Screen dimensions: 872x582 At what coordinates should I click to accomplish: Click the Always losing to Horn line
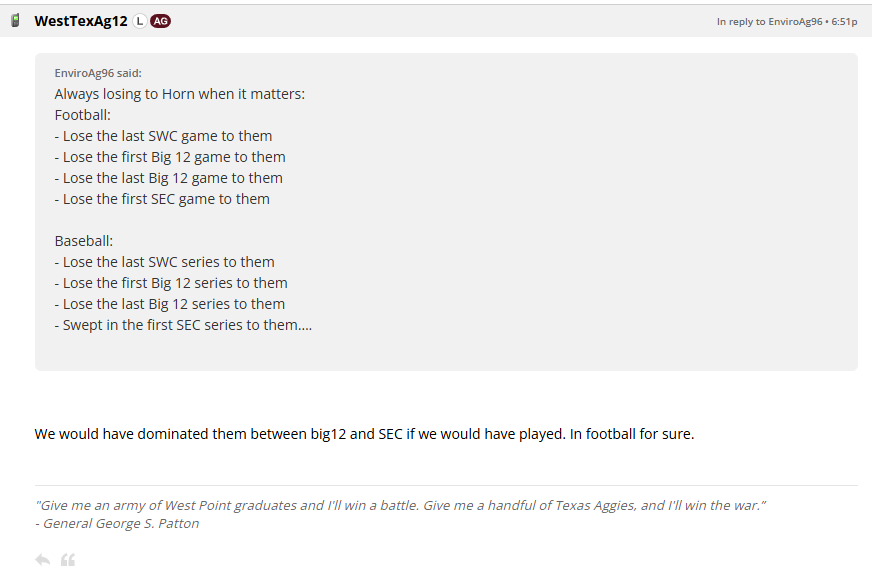pos(180,94)
